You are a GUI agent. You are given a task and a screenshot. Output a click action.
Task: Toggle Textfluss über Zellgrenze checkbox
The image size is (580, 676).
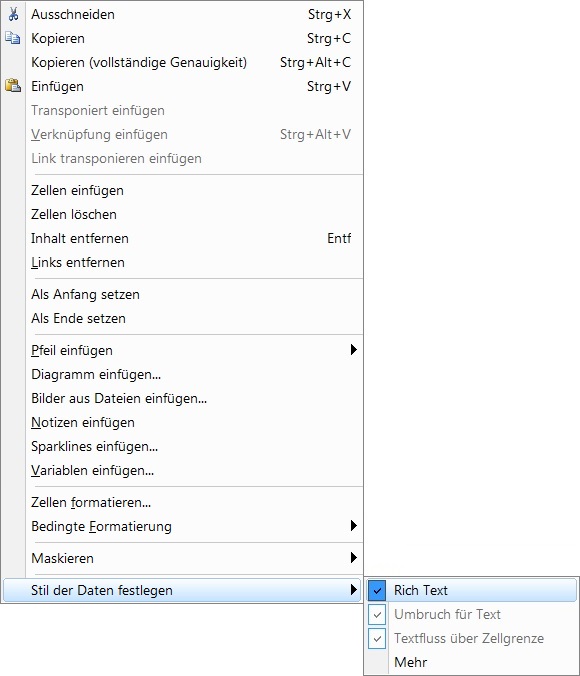pos(377,638)
